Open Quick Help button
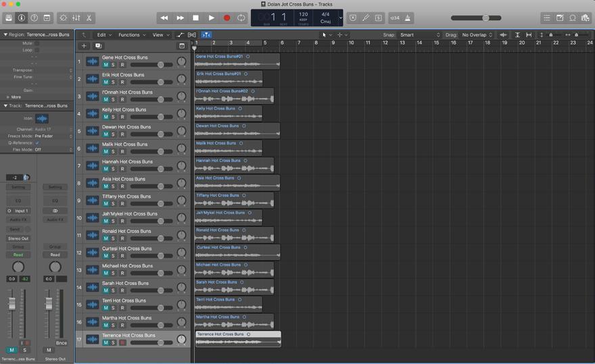Image resolution: width=595 pixels, height=364 pixels. point(34,18)
